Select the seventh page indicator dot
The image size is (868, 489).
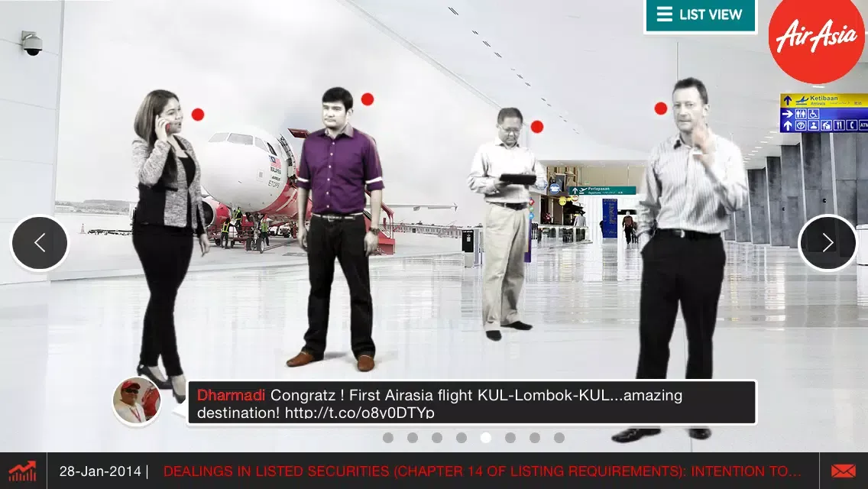tap(535, 438)
